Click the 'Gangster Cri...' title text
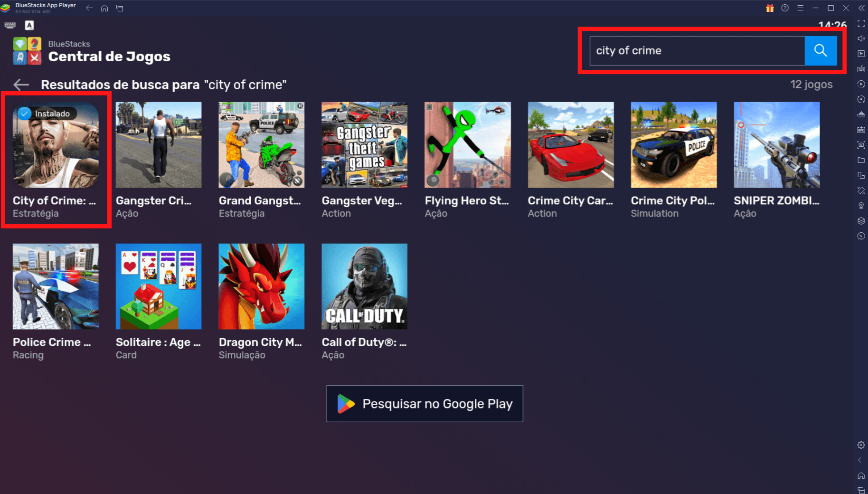This screenshot has width=868, height=494. coord(153,200)
